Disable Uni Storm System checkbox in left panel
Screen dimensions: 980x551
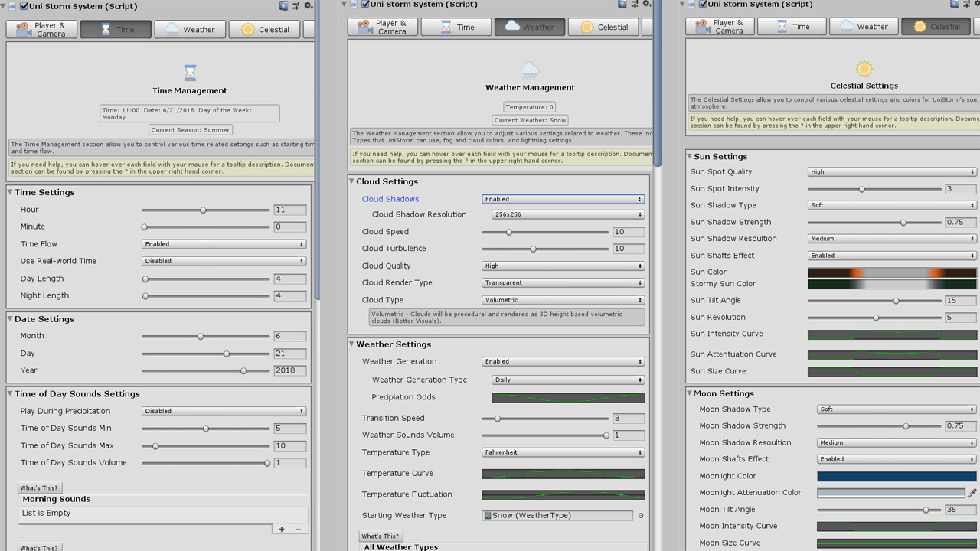point(24,6)
